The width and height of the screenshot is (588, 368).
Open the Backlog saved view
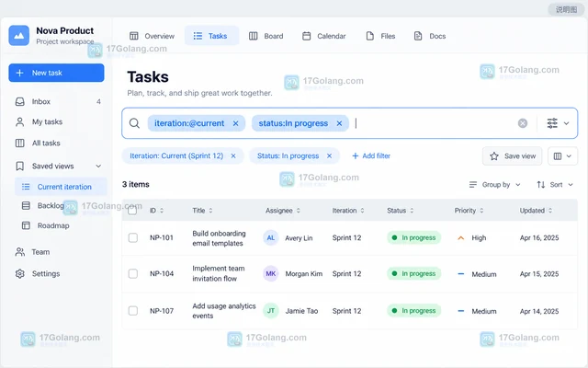(x=51, y=206)
